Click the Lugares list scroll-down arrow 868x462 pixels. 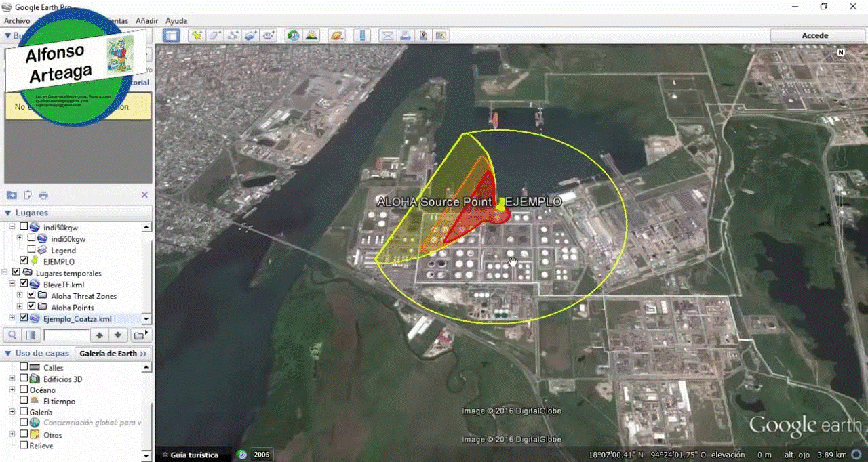click(x=146, y=319)
